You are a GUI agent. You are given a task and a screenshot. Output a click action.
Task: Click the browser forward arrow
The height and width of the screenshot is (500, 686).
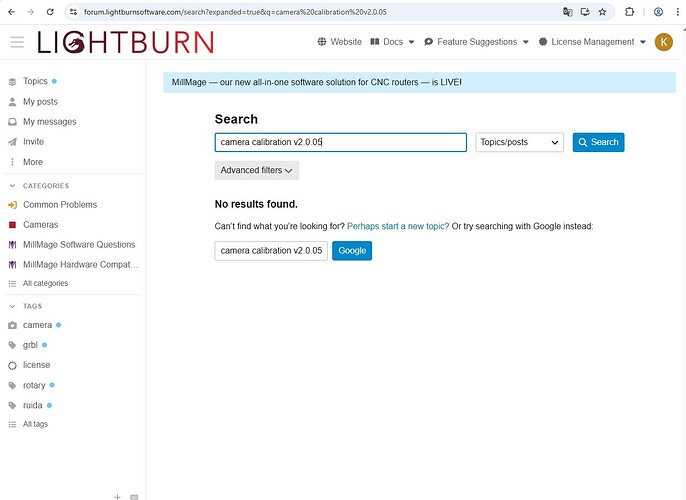point(31,12)
